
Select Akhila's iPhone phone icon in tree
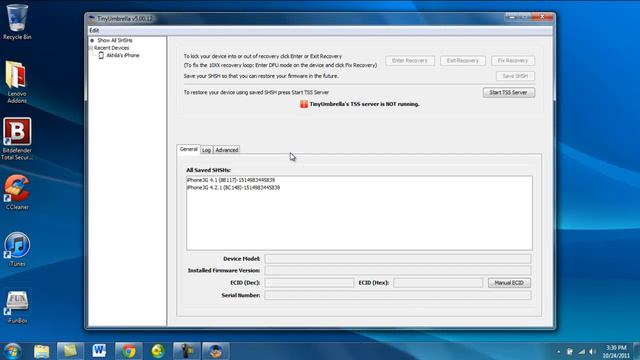point(101,55)
